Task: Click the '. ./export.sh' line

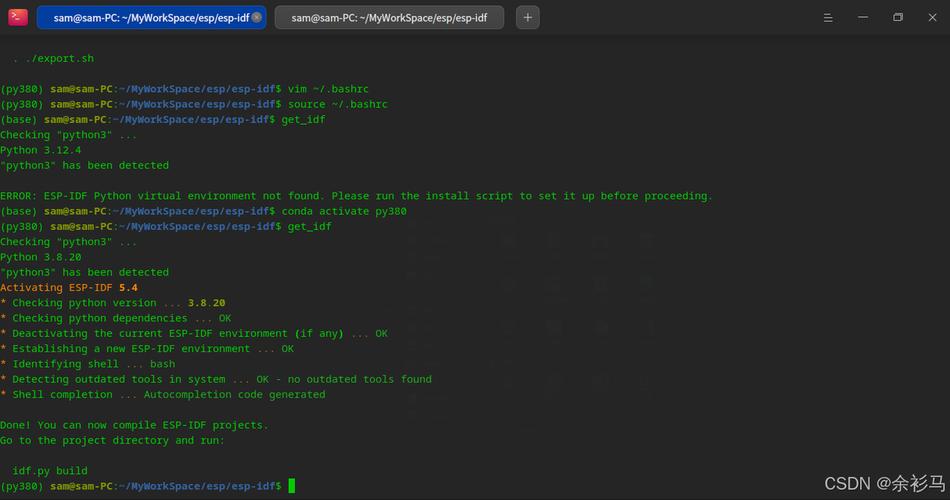Action: [x=53, y=58]
